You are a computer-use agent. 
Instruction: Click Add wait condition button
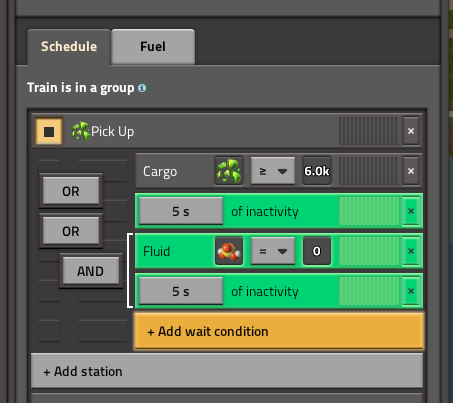click(x=279, y=331)
